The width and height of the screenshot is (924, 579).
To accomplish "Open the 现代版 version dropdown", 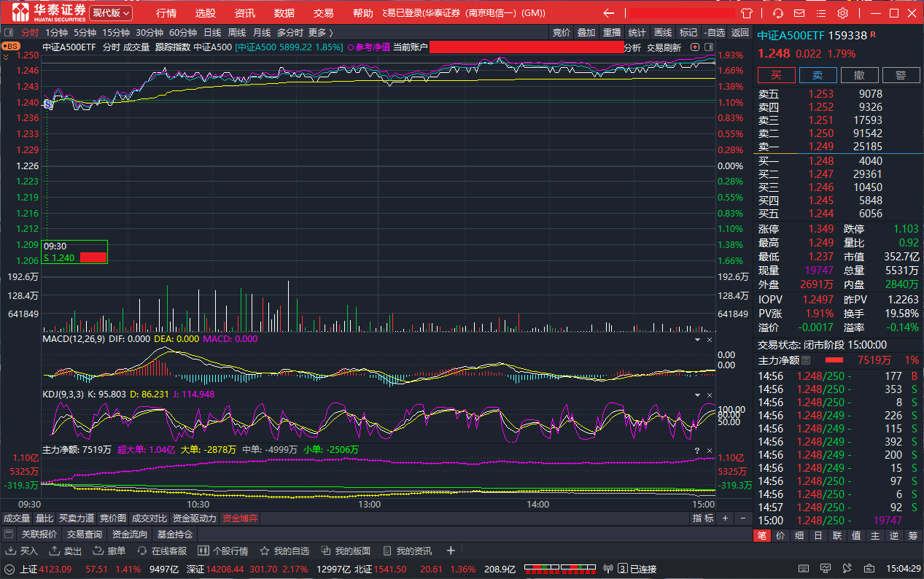I will 111,13.
